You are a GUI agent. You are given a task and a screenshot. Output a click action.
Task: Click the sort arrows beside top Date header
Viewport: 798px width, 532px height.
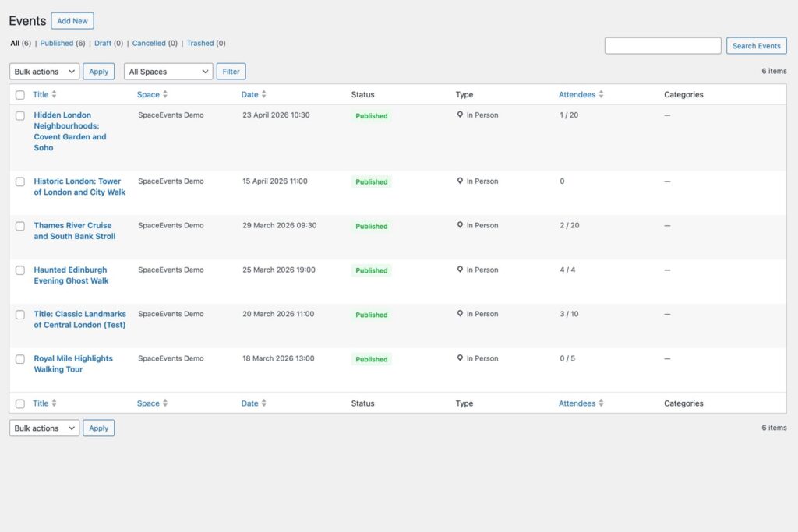point(264,95)
